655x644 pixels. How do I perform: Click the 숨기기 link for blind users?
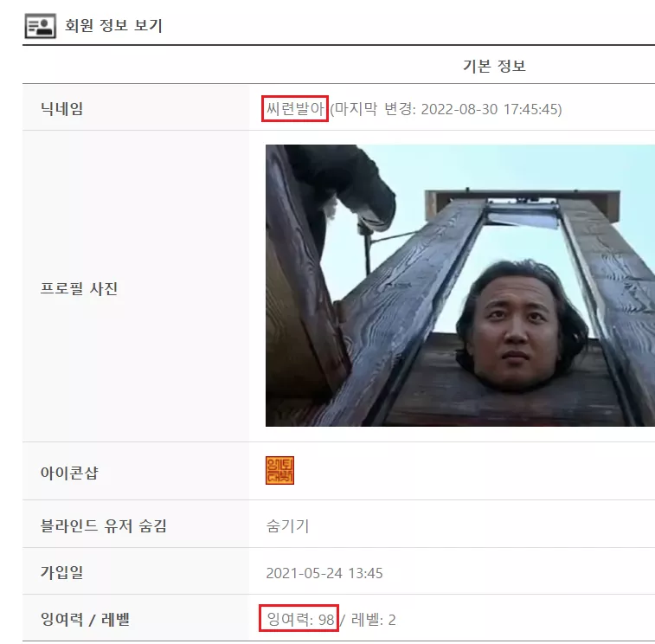tap(287, 525)
